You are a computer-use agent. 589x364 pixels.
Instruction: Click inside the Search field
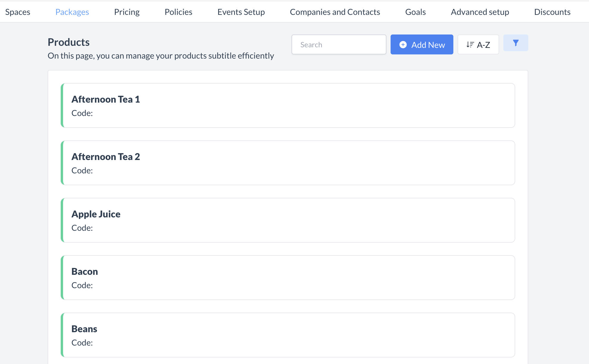click(339, 44)
